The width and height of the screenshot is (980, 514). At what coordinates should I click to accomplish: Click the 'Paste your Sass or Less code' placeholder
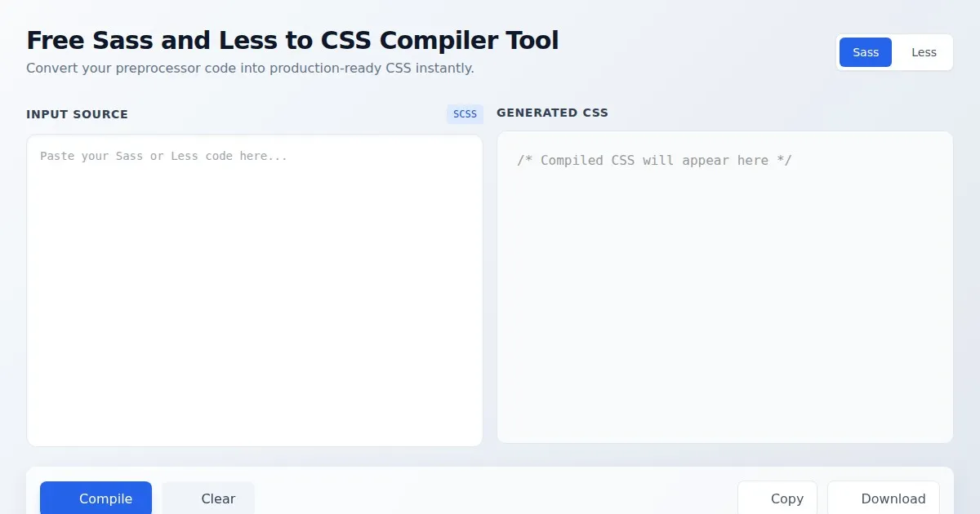[x=163, y=156]
